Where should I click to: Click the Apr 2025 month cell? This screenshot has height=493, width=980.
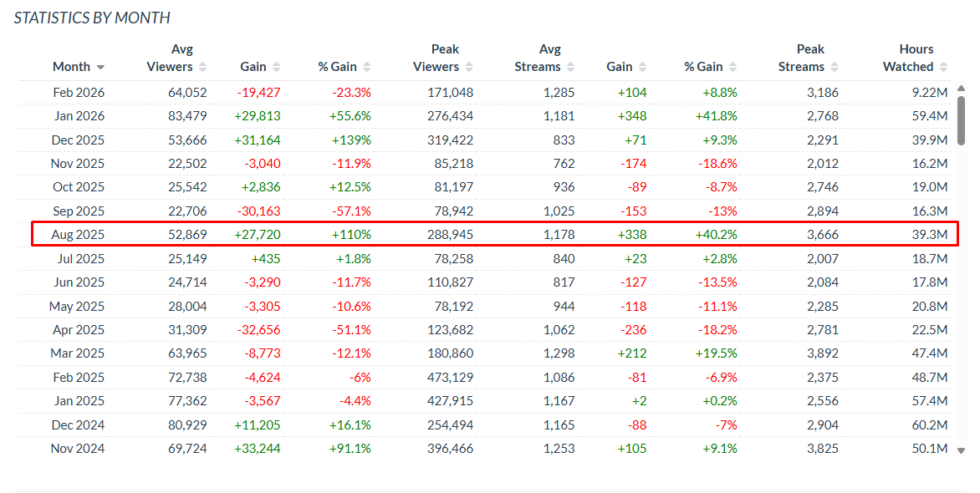click(x=79, y=330)
